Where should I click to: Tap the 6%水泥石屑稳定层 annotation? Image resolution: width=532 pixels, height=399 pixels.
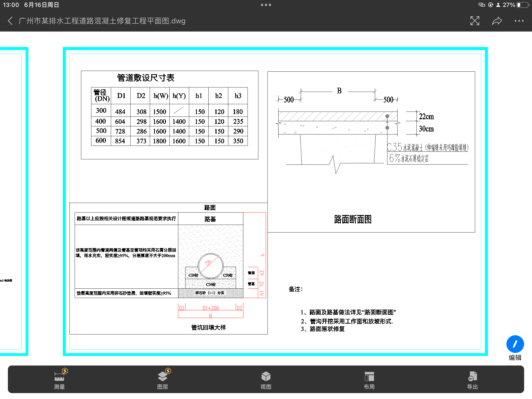point(409,158)
